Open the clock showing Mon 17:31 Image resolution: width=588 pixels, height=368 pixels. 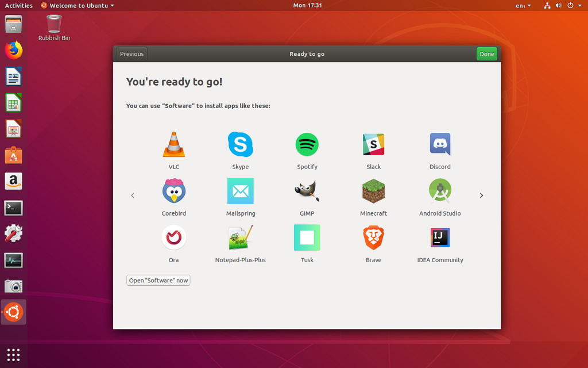click(x=307, y=5)
